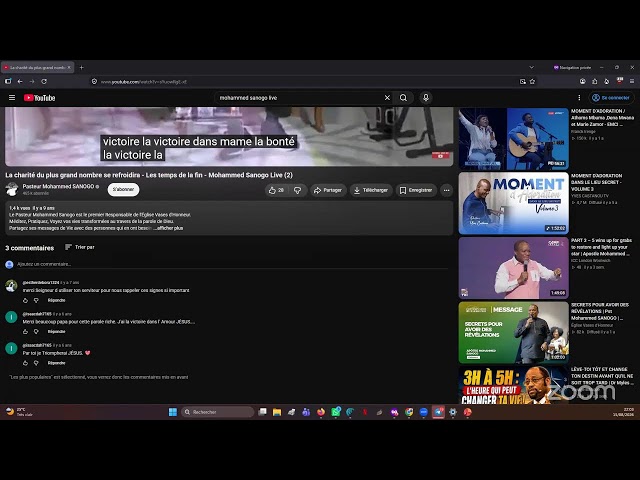
Task: Reload the YouTube page
Action: [44, 81]
